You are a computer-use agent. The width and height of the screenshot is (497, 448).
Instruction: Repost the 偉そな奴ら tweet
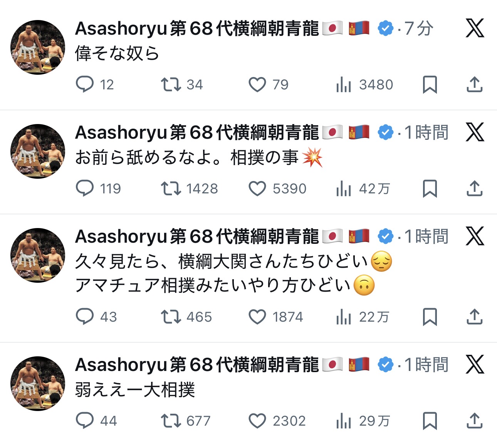[x=171, y=84]
